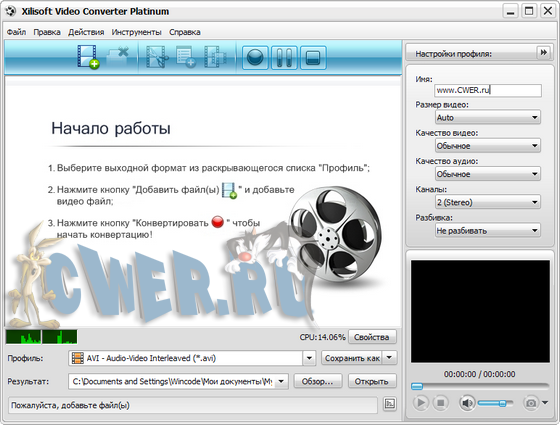Screen dimensions: 560x425
Task: Start conversion with the round Convert button
Action: pos(255,58)
